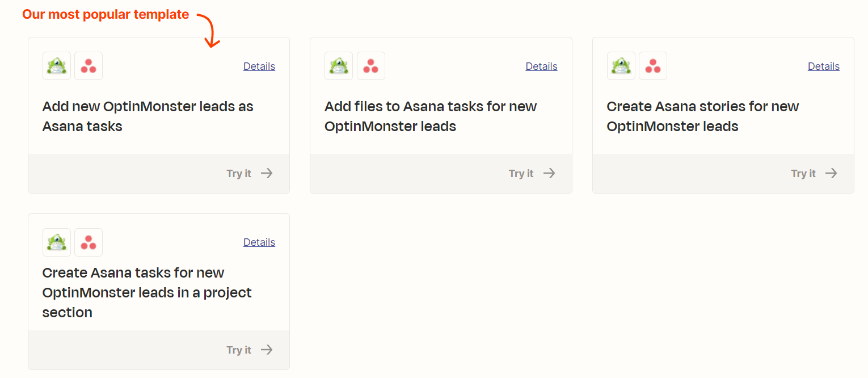Select the OptinMonster icon on 'Create Asana stories' card
The width and height of the screenshot is (868, 378).
[x=621, y=66]
